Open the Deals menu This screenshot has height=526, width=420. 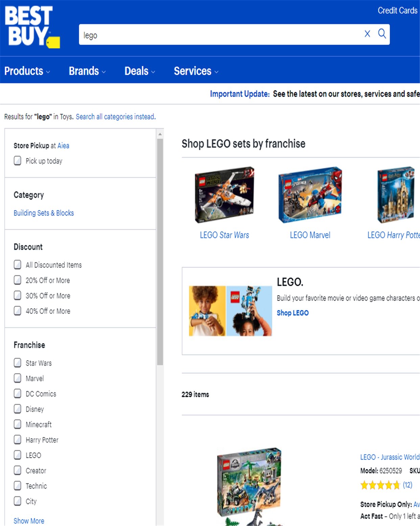[x=140, y=71]
